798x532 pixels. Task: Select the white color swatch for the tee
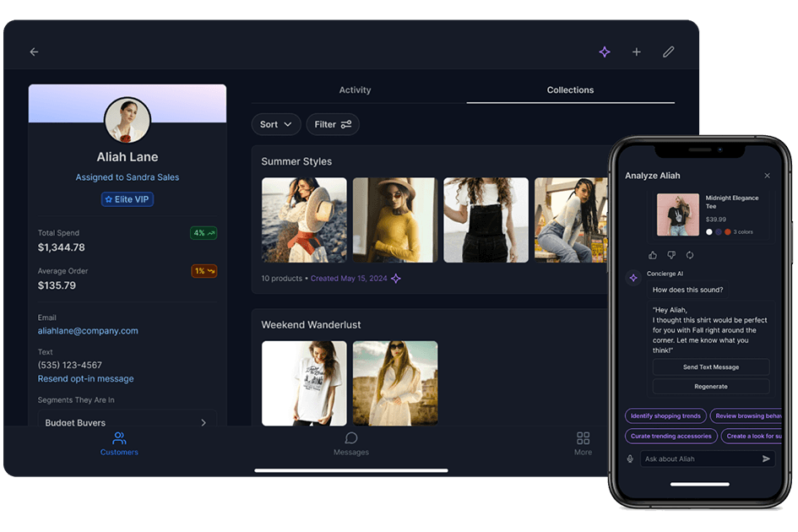coord(709,232)
